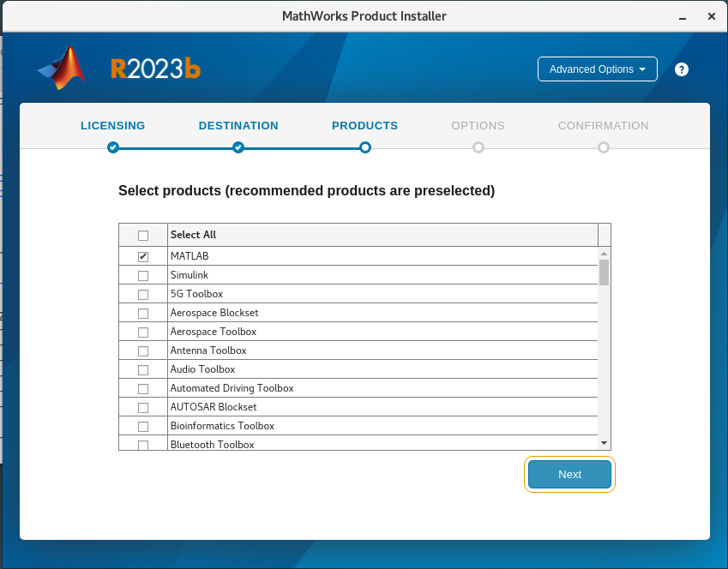Screen dimensions: 728x569
Task: Click the Antenna Toolbox row text
Action: [208, 350]
